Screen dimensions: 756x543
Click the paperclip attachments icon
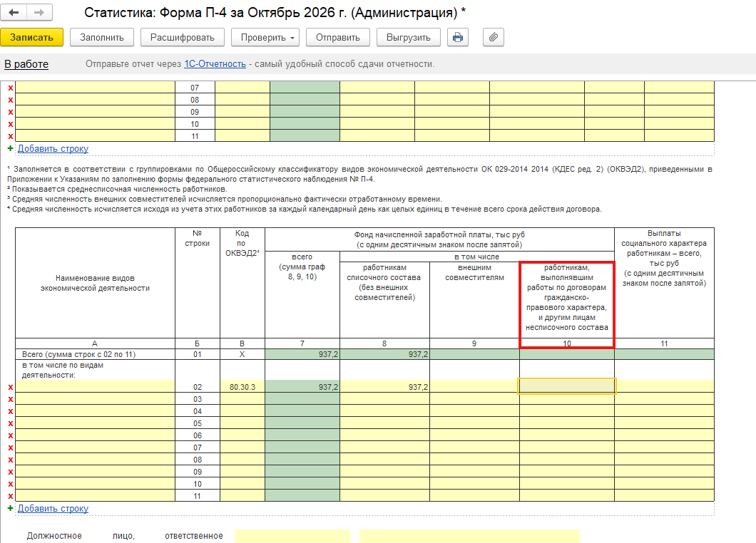494,37
